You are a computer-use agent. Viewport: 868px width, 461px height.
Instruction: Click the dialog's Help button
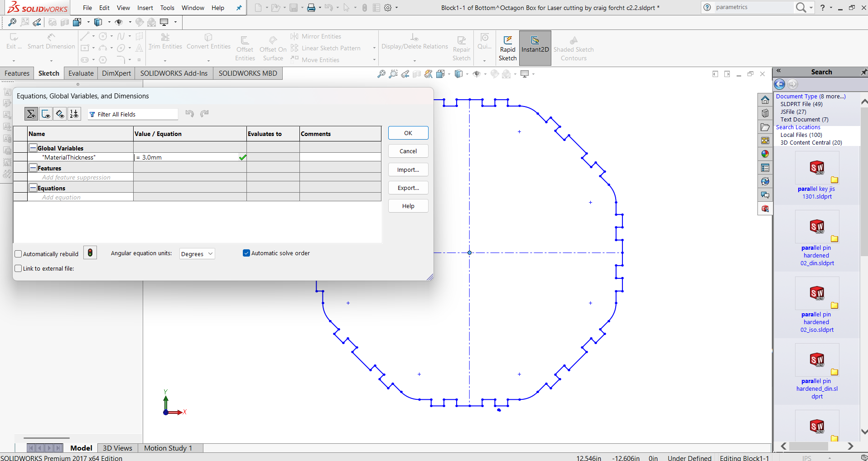click(408, 206)
